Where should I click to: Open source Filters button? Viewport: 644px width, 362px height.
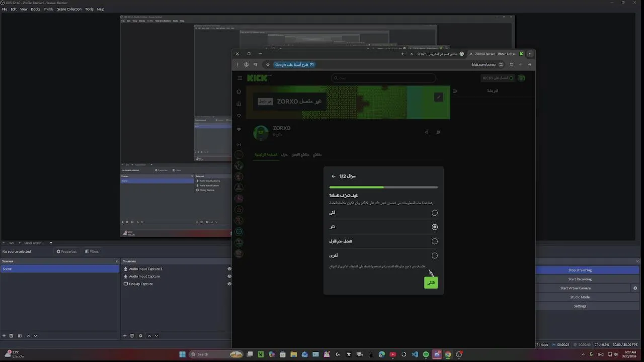tap(92, 251)
